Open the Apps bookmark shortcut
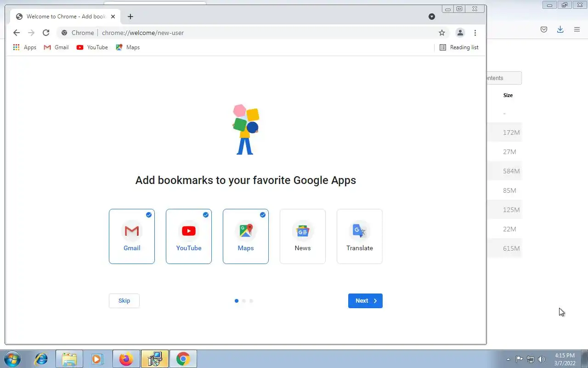Viewport: 588px width, 368px height. [25, 47]
